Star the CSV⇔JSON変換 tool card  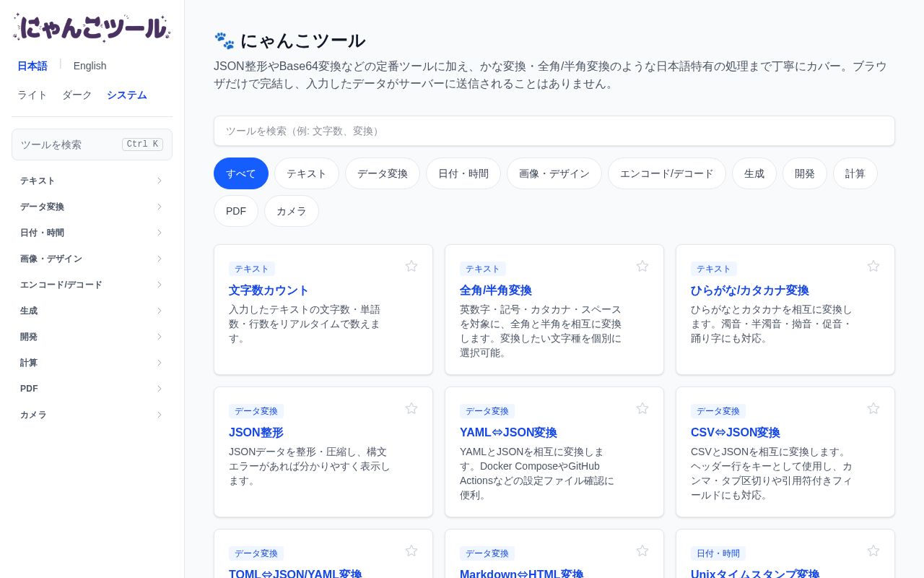coord(873,408)
